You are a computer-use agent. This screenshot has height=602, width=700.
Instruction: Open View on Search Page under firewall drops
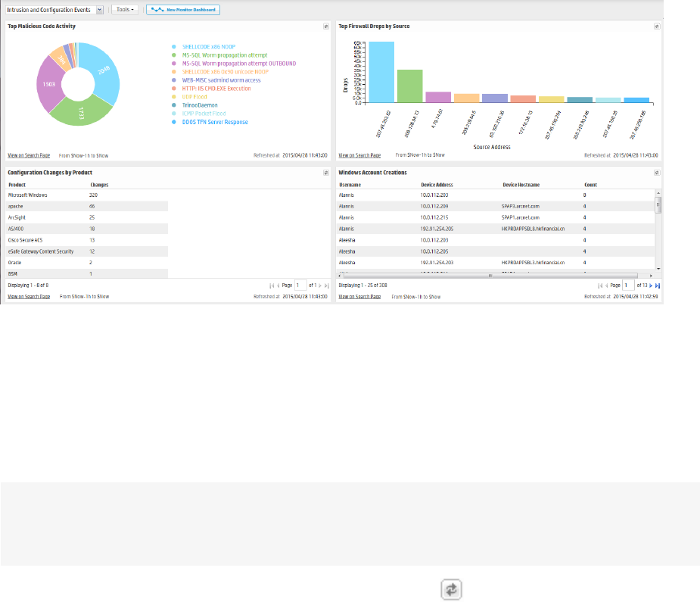click(359, 155)
